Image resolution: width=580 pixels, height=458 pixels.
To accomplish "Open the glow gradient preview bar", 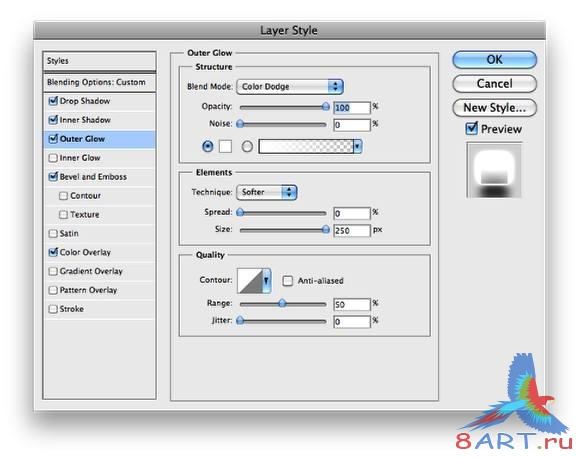I will point(306,147).
